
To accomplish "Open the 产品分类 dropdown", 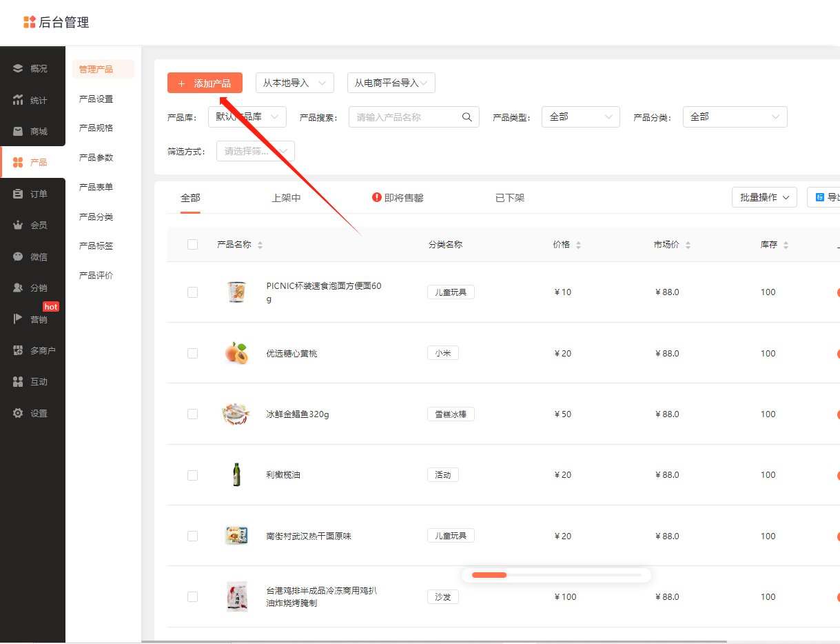I will tap(735, 117).
